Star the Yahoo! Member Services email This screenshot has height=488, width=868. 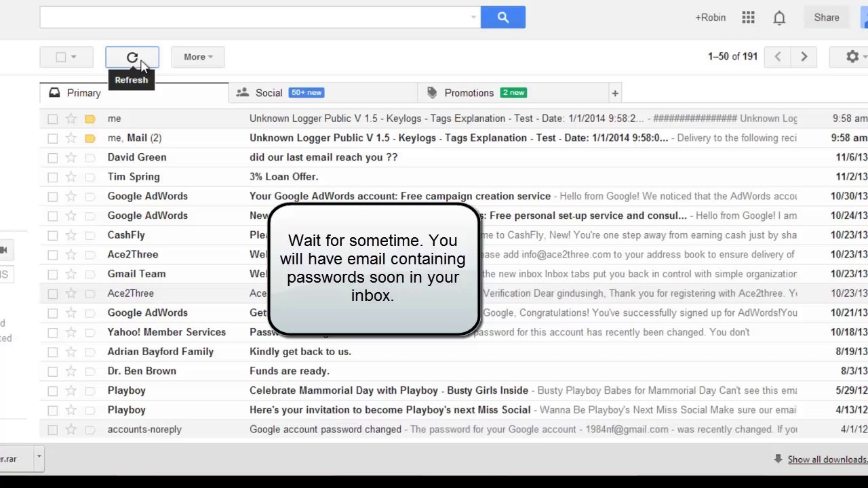[71, 332]
